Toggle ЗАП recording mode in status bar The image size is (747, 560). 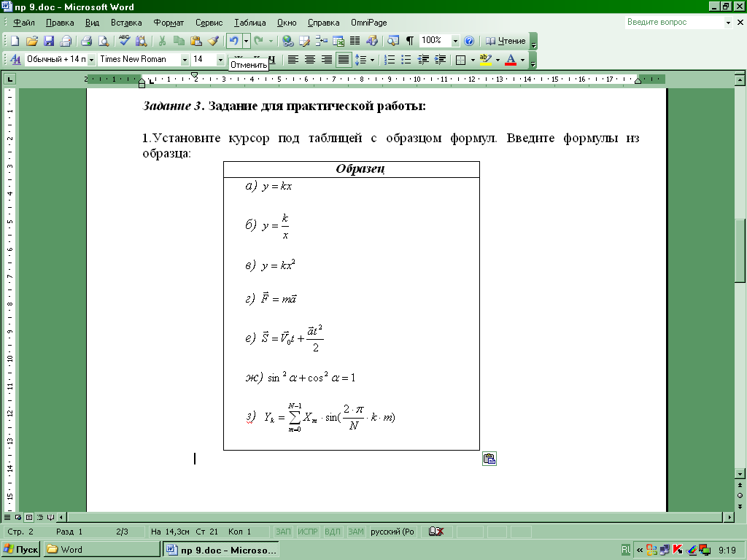[x=283, y=532]
